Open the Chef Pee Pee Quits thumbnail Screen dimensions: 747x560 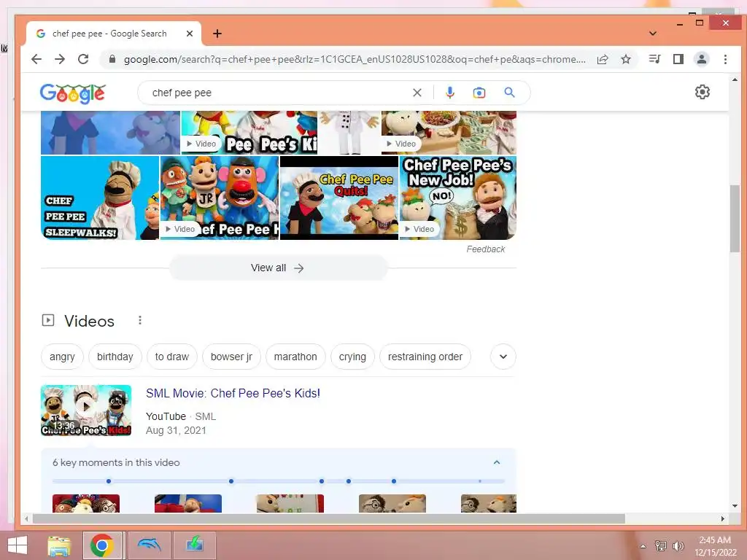click(x=338, y=198)
